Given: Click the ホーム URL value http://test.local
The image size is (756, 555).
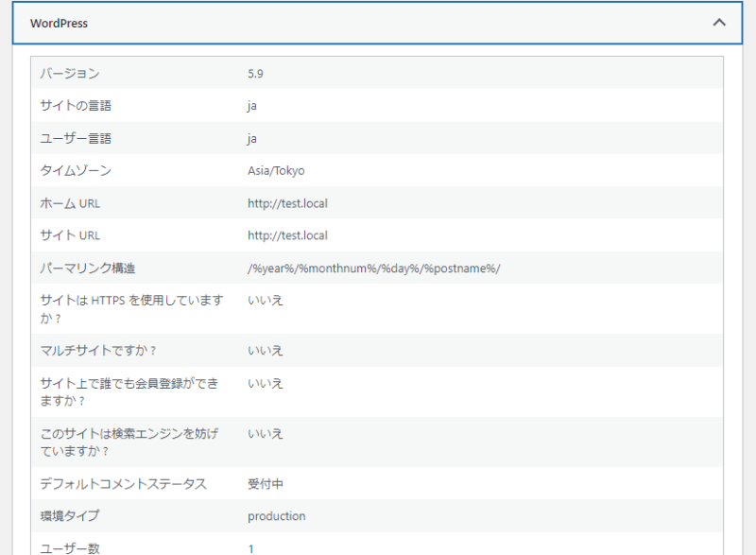Looking at the screenshot, I should 287,203.
